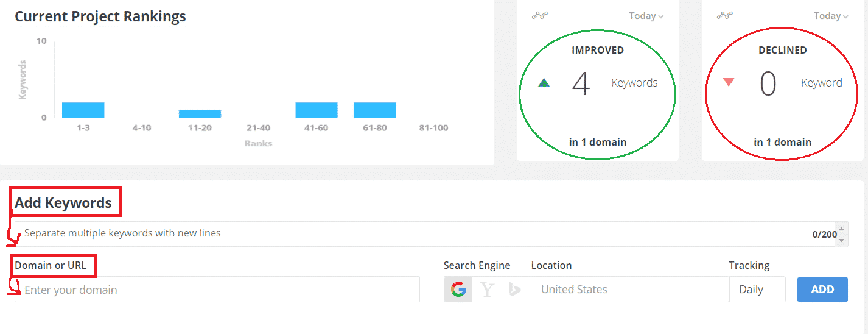Click the 41-60 ranks bar

tap(317, 110)
